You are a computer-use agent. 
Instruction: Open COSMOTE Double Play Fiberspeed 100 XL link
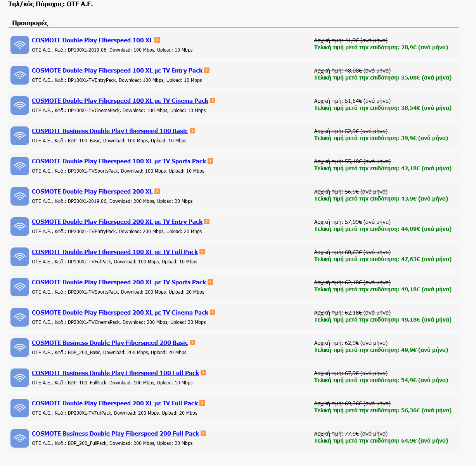[92, 40]
